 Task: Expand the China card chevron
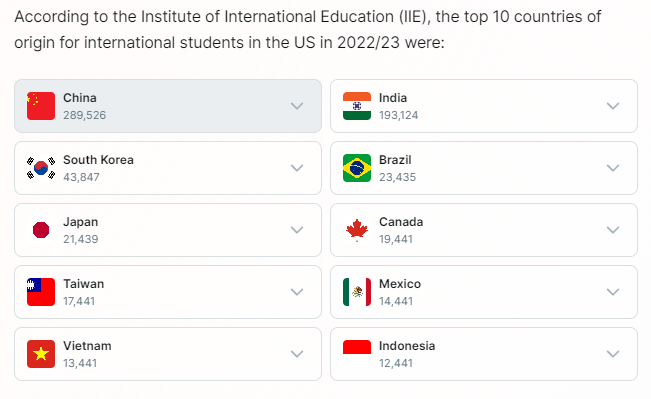pos(297,106)
